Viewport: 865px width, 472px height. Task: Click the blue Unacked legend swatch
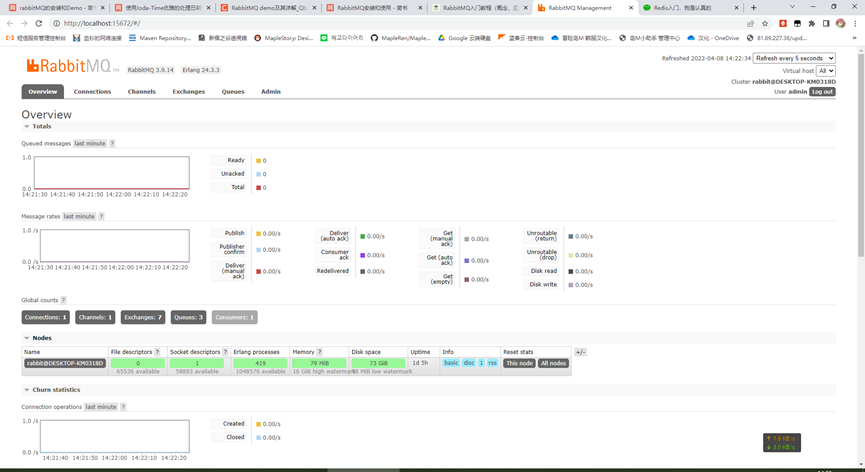258,174
